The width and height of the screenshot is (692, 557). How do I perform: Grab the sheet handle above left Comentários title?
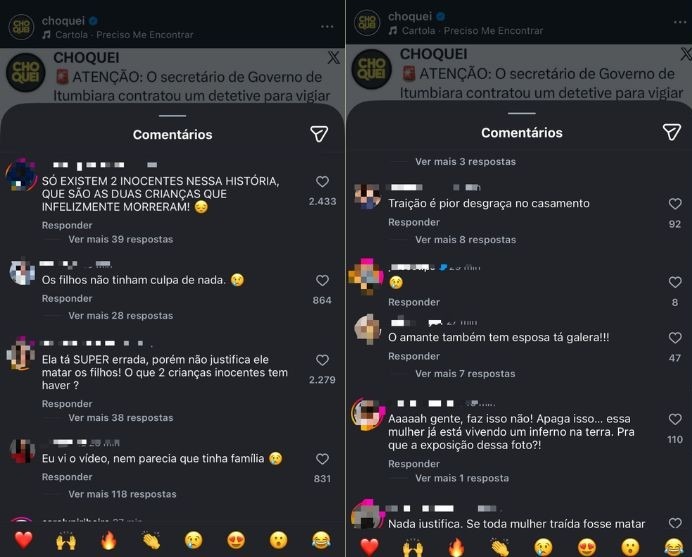point(173,116)
